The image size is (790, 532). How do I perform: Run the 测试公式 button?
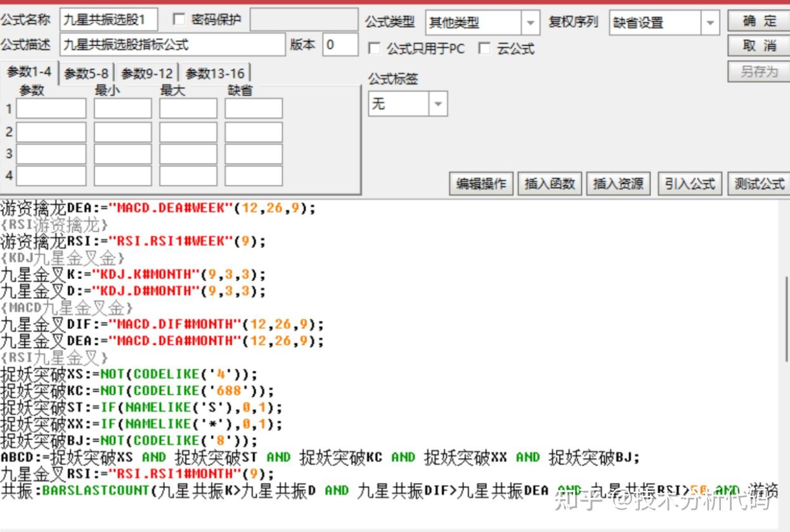tap(759, 183)
